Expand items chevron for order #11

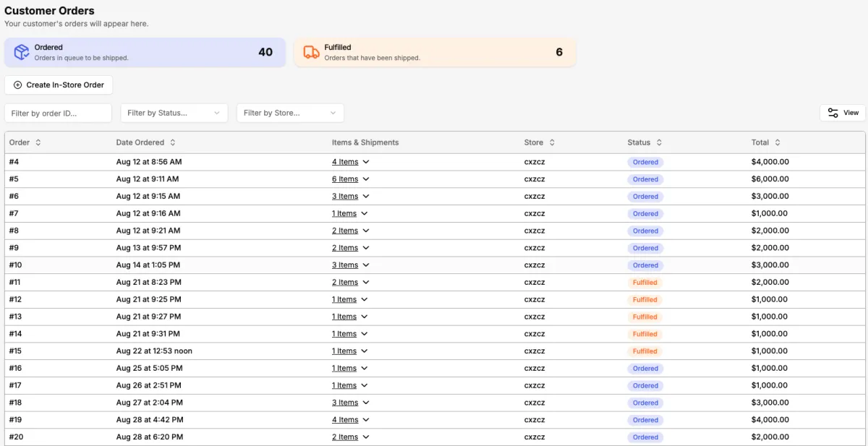pos(365,283)
